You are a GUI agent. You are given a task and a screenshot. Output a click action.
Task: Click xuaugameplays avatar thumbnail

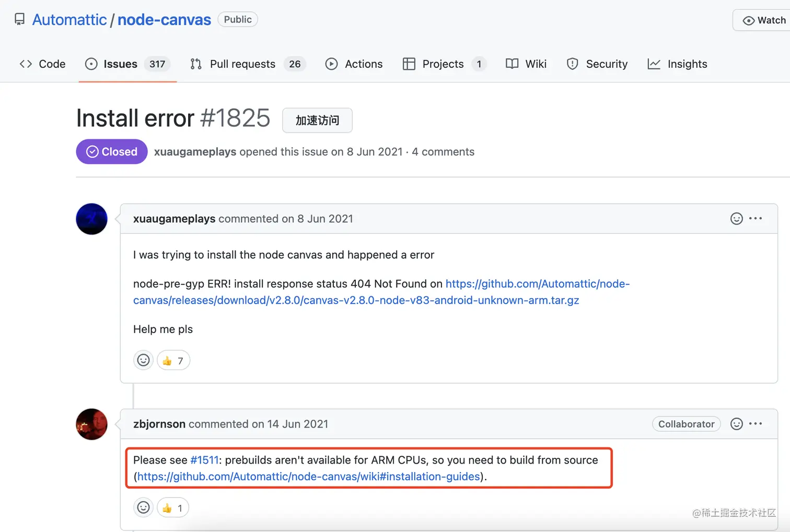tap(91, 219)
